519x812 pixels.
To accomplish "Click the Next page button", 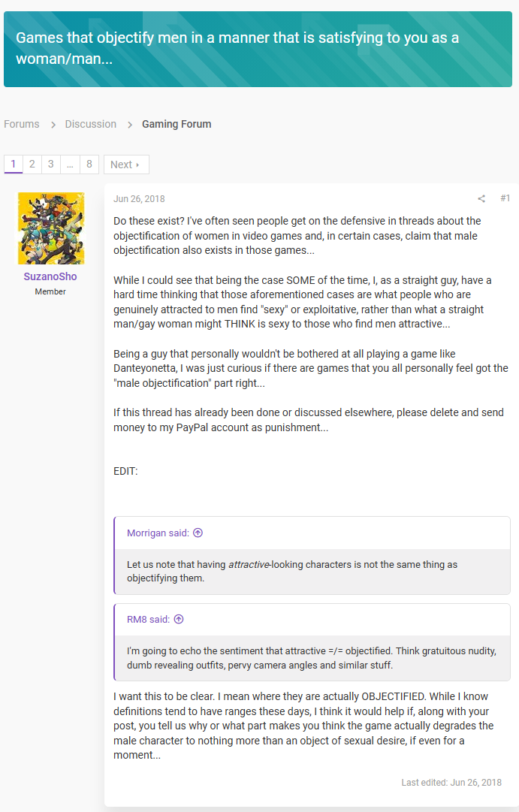I will coord(126,165).
